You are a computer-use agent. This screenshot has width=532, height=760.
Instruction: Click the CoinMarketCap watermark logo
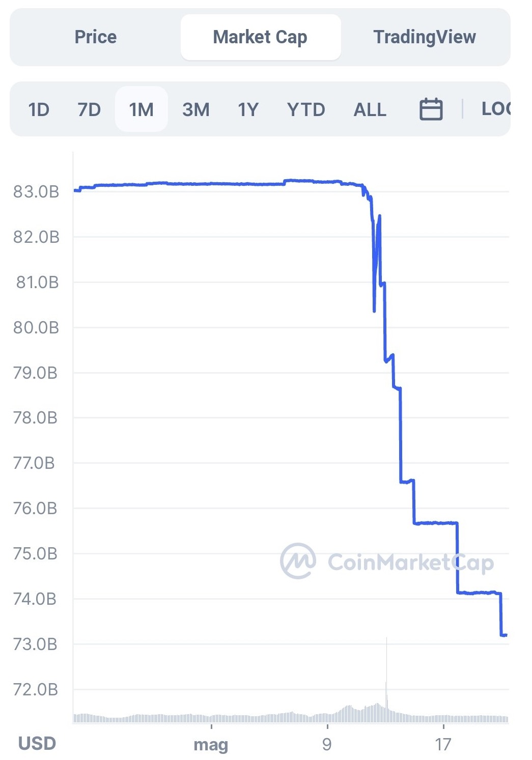tap(298, 561)
